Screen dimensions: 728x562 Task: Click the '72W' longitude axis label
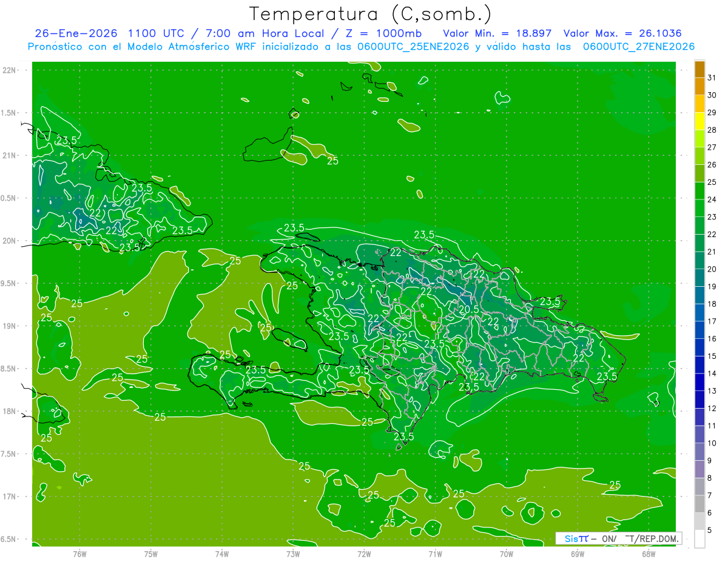pyautogui.click(x=364, y=554)
